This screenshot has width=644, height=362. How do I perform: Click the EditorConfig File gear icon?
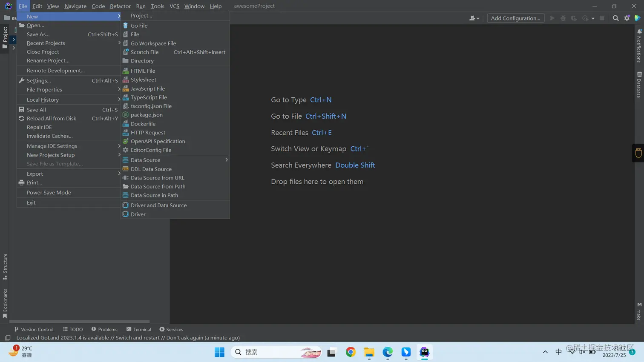coord(125,150)
